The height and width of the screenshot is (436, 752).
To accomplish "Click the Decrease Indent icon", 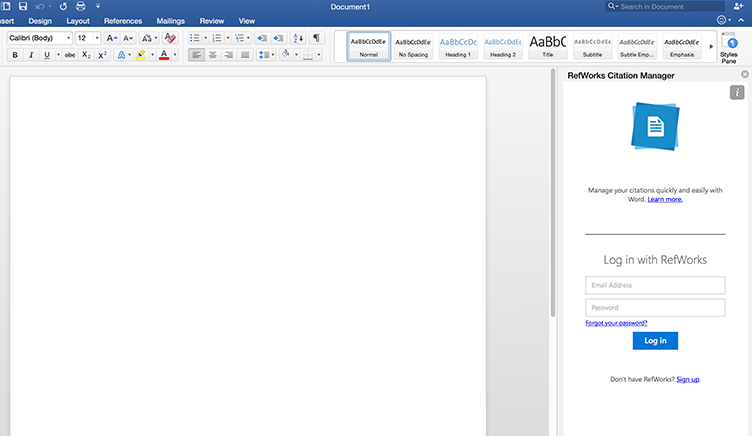I will point(262,38).
